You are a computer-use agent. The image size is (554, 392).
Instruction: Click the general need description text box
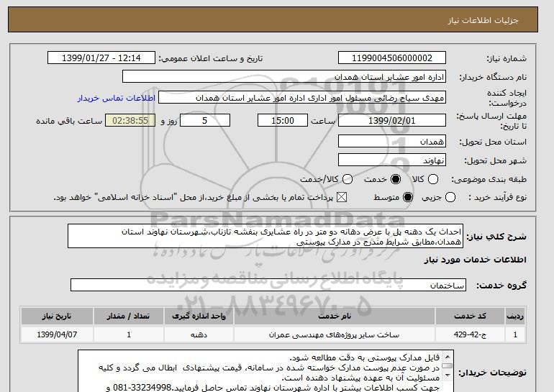[265, 236]
